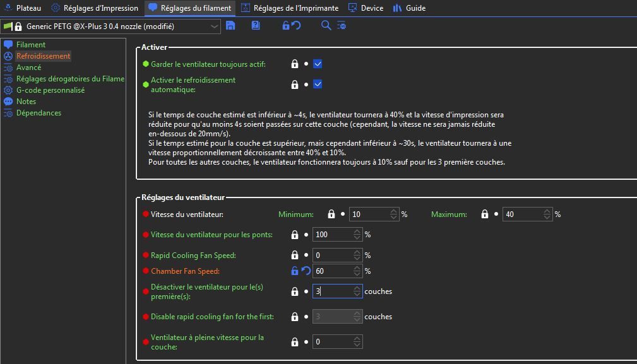Viewport: 637px width, 364px height.
Task: Click the Minimum fan speed spinner arrows
Action: 394,214
